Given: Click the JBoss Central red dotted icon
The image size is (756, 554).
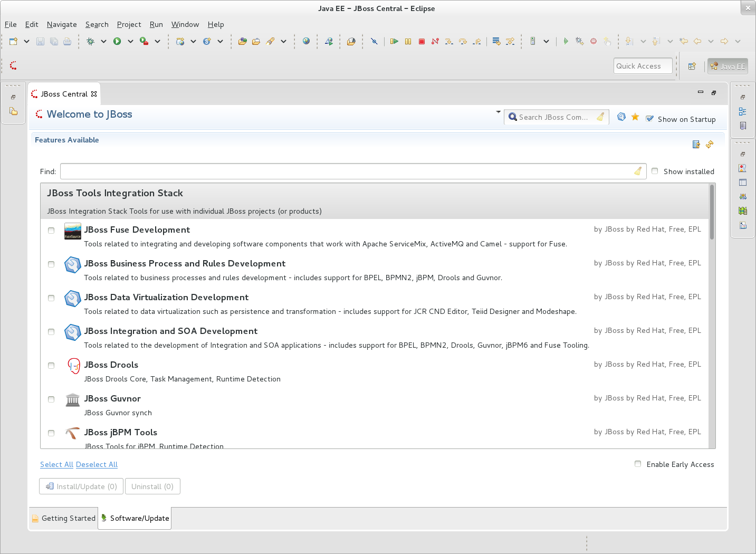Looking at the screenshot, I should (13, 65).
